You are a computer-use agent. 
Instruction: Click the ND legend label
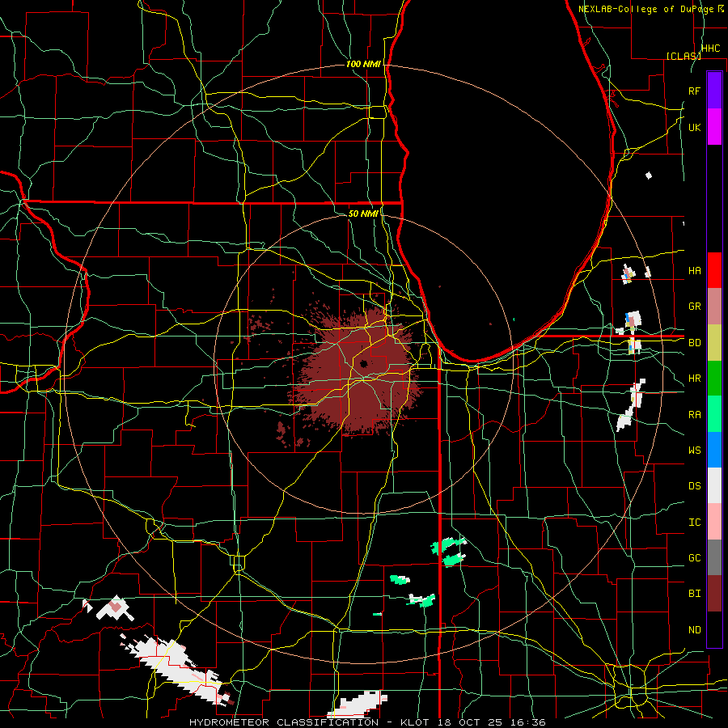(x=694, y=629)
